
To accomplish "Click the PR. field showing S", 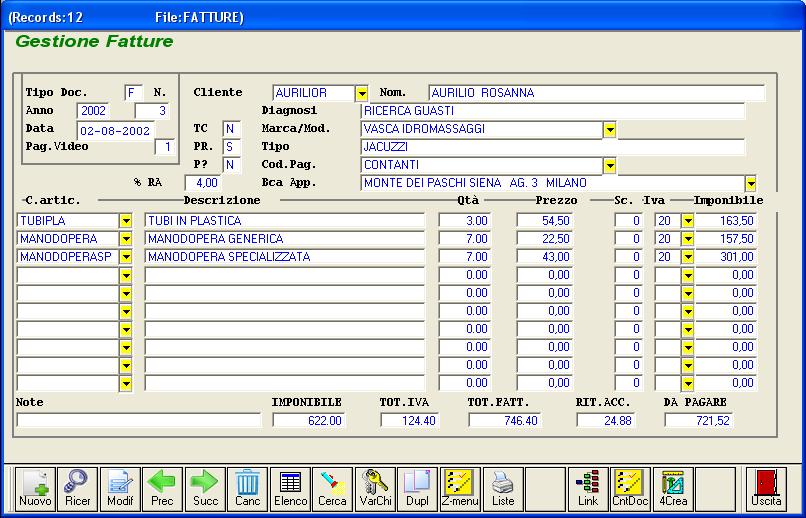I will pyautogui.click(x=232, y=147).
